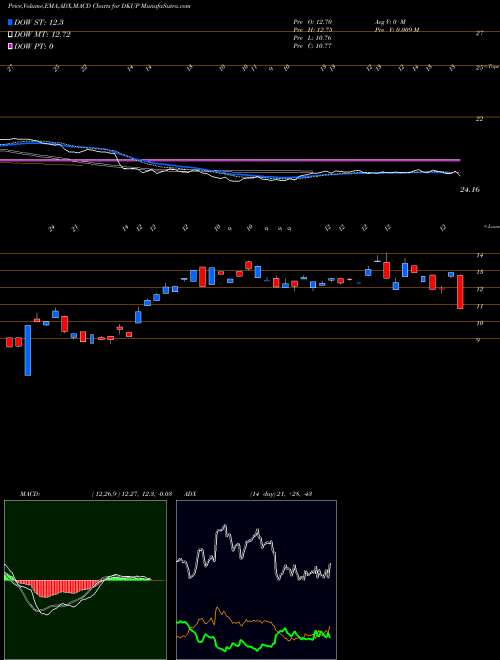Viewport: 500px width, 660px height.
Task: Click the white DOW MT legend swatch
Action: [11, 35]
